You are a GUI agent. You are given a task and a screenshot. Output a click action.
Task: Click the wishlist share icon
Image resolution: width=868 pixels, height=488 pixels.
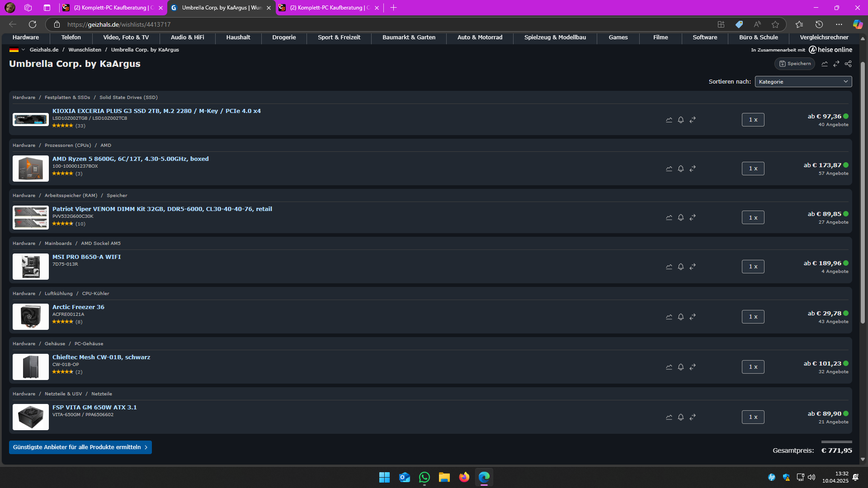coord(848,64)
